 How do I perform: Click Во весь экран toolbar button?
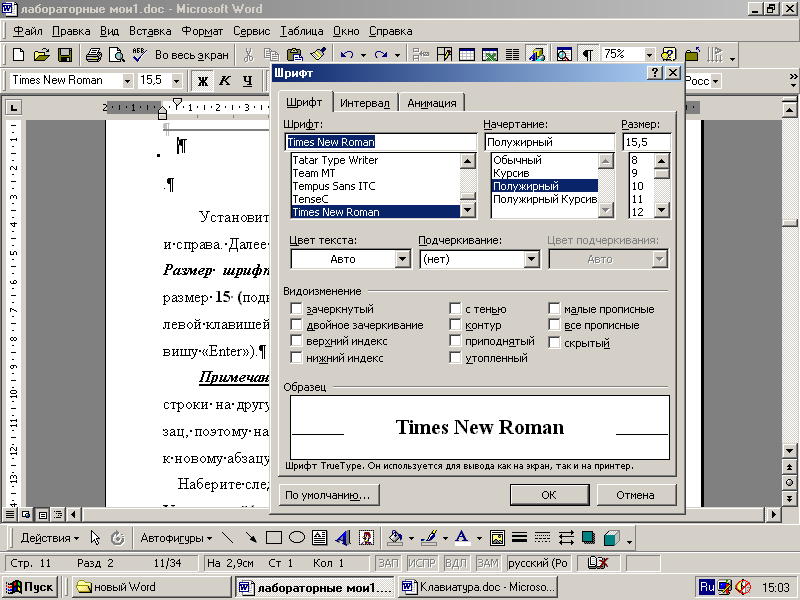coord(191,55)
